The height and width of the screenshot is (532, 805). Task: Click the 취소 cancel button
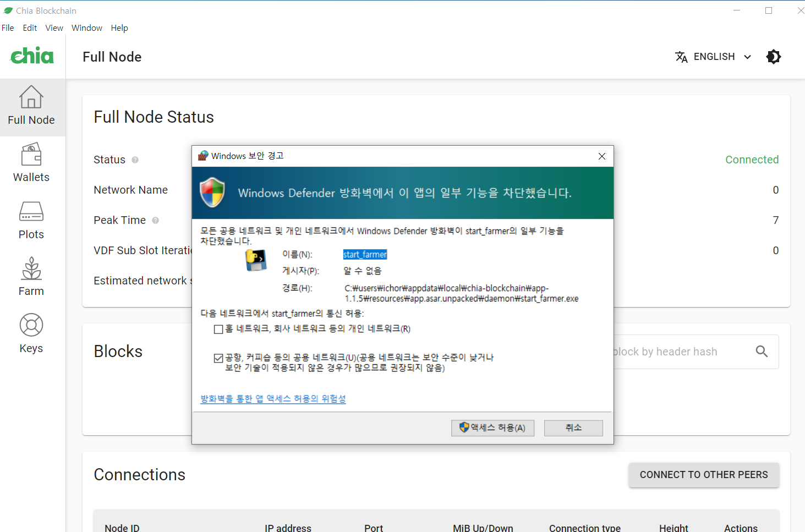[x=573, y=428]
